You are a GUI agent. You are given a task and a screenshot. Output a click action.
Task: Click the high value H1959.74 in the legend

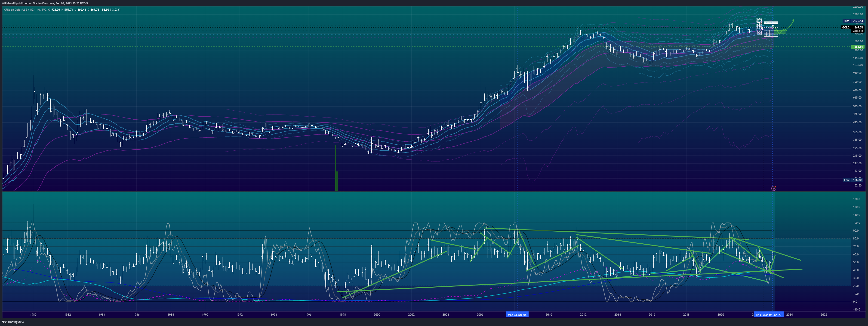(67, 10)
